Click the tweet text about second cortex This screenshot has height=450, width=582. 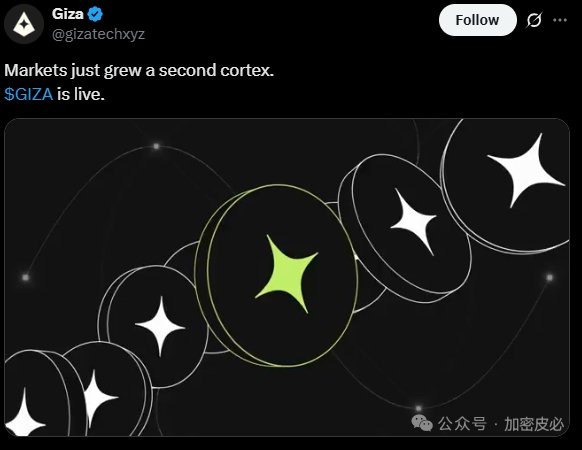coord(139,71)
